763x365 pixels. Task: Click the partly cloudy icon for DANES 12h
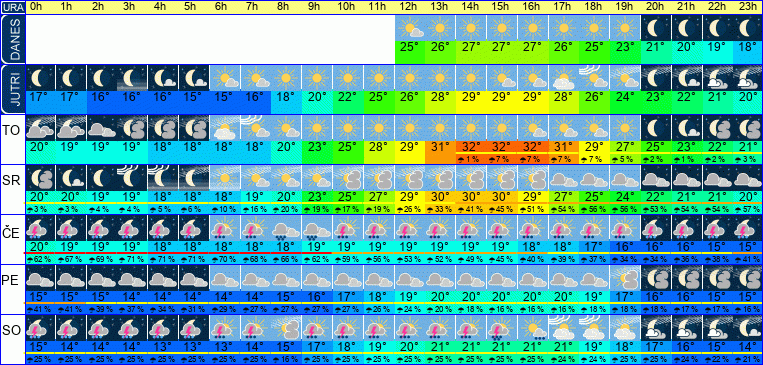[x=410, y=28]
